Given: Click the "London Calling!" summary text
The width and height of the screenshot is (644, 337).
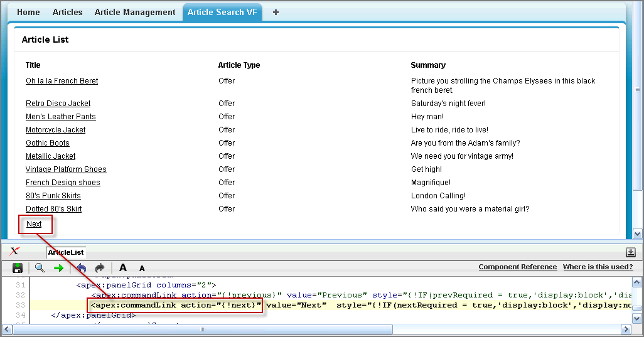Looking at the screenshot, I should click(438, 195).
